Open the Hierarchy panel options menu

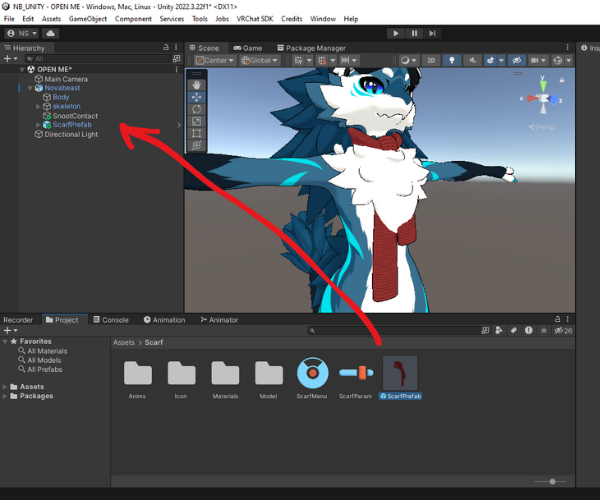coord(176,47)
